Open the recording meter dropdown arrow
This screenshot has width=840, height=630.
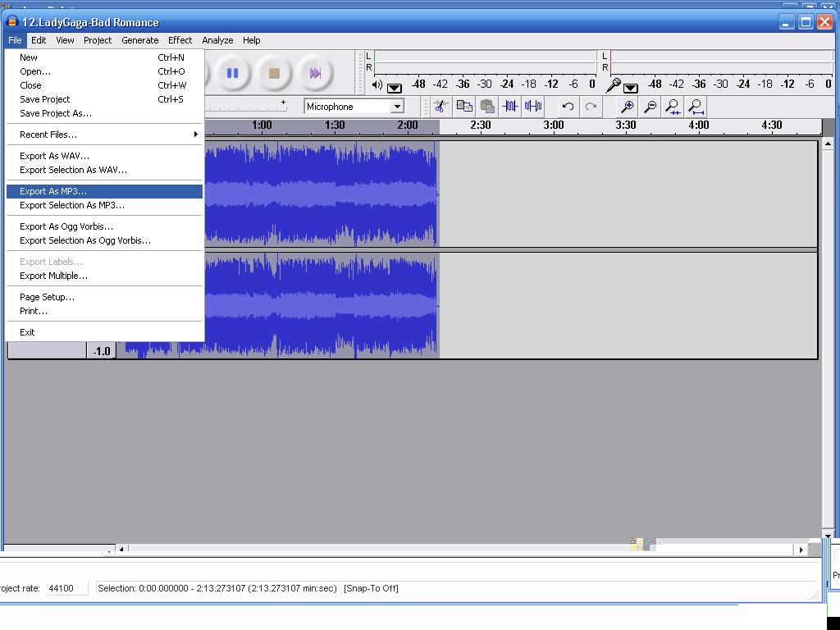pos(631,88)
